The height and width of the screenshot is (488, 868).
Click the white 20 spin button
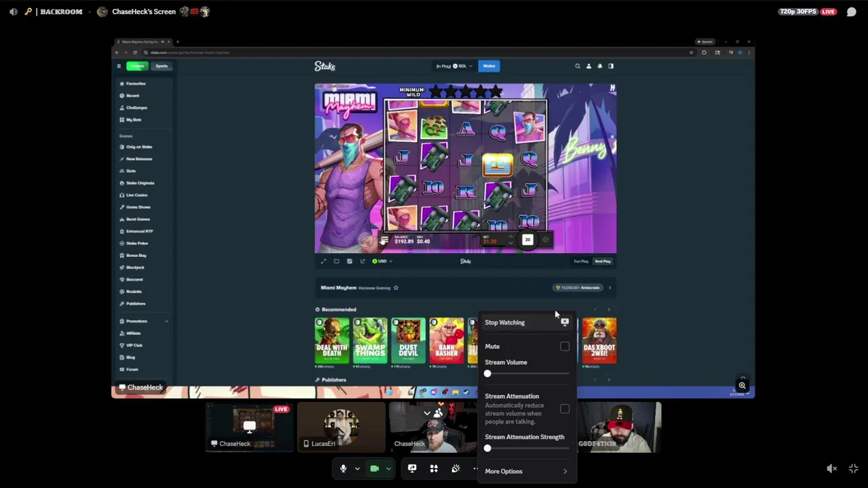click(528, 239)
